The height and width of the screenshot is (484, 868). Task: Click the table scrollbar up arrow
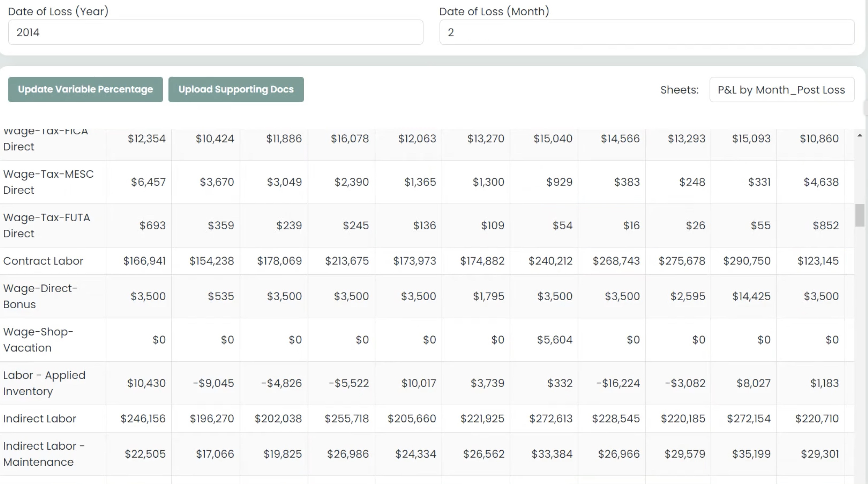tap(860, 135)
